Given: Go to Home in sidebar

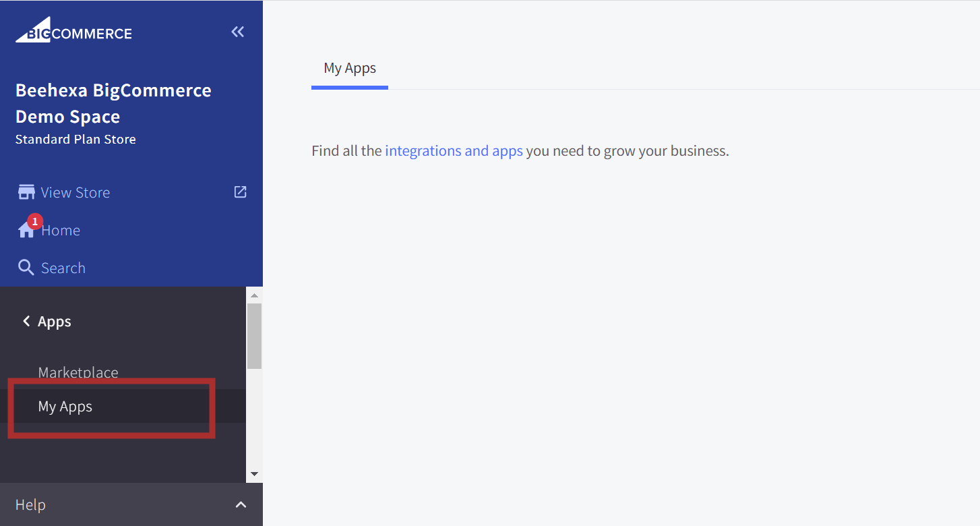Looking at the screenshot, I should pos(61,231).
